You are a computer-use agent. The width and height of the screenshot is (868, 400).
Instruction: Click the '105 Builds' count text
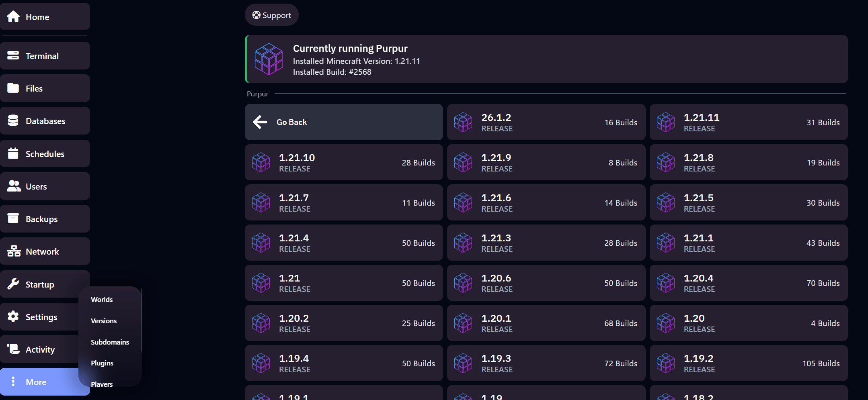(x=821, y=363)
